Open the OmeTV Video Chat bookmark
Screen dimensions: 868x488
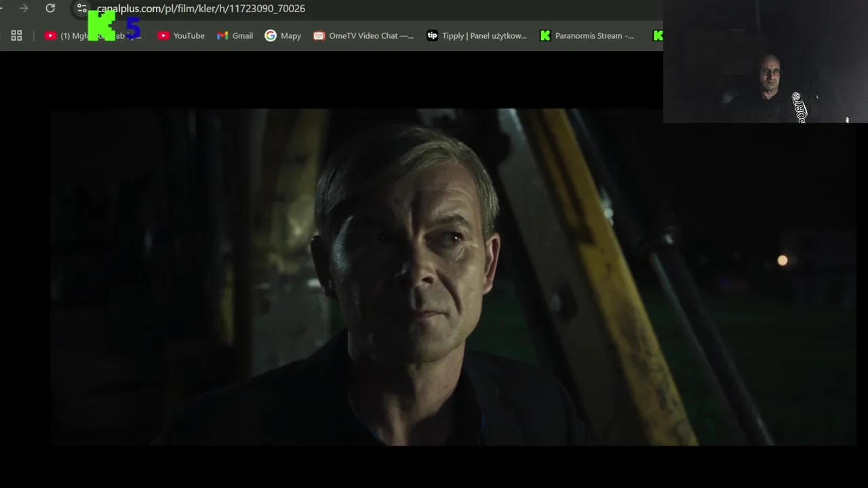363,35
